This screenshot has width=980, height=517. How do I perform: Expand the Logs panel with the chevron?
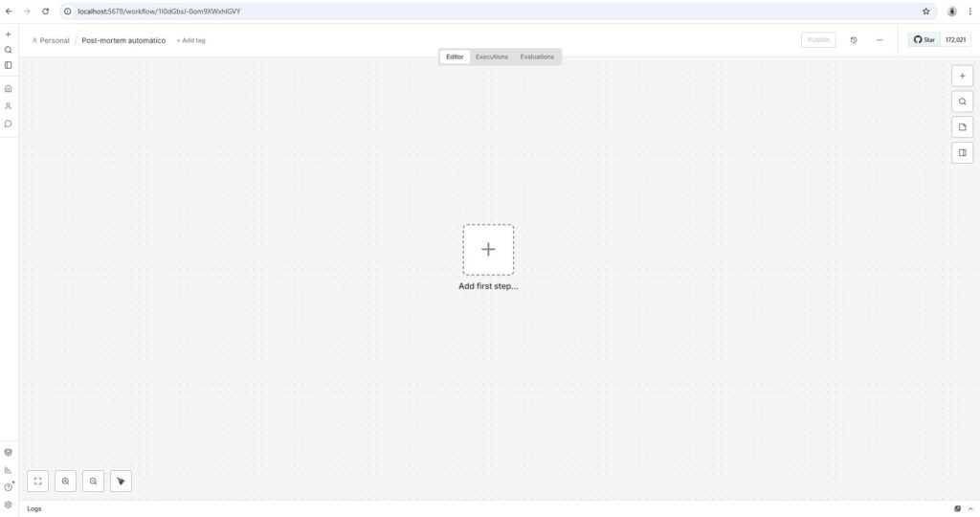point(970,508)
